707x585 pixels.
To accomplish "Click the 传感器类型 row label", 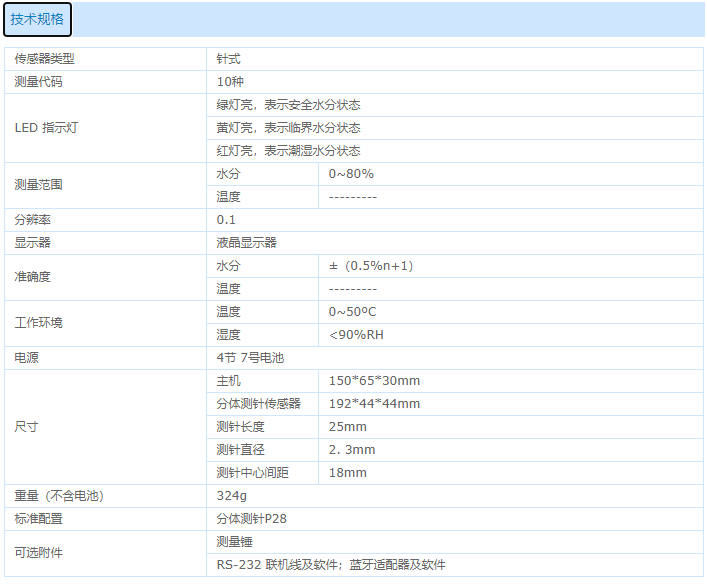I will click(44, 59).
